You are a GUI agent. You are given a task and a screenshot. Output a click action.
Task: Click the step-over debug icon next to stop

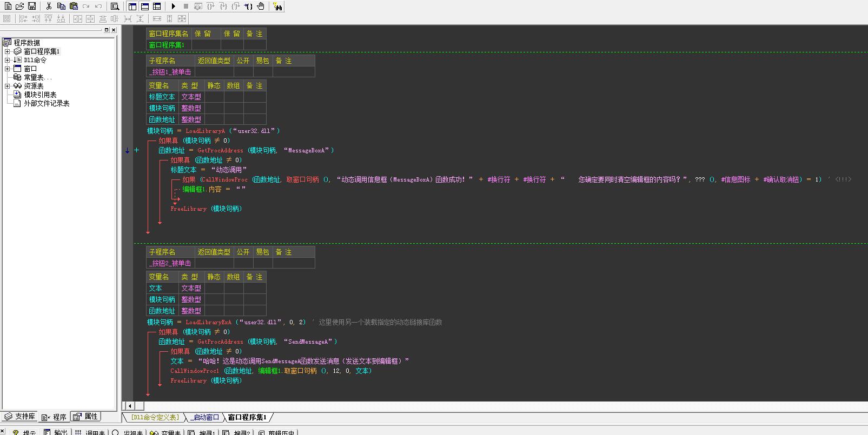coord(198,6)
